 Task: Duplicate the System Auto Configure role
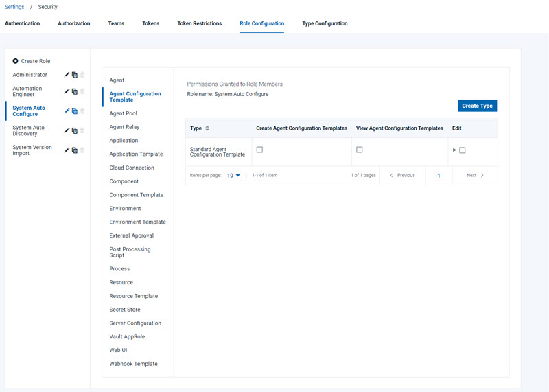tap(75, 111)
